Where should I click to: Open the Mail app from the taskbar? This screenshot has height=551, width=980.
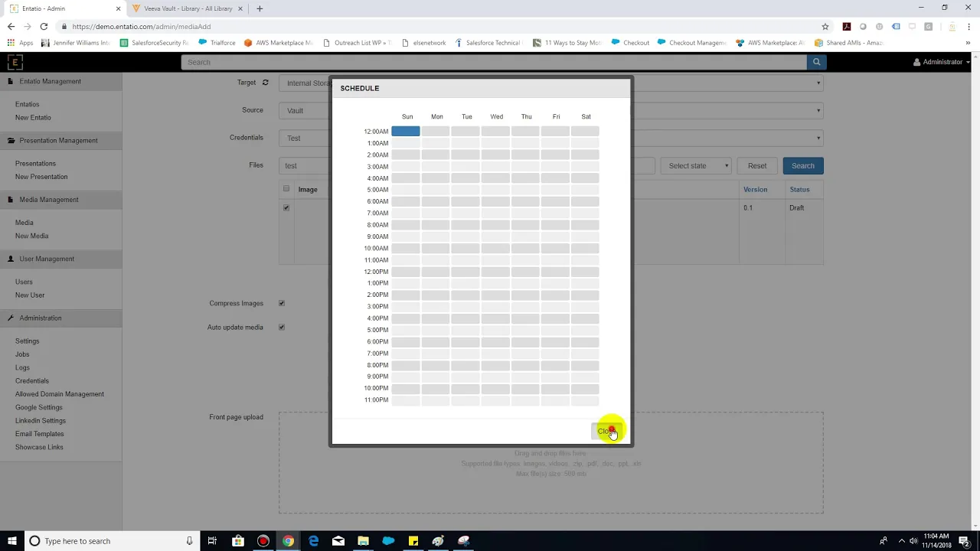click(x=338, y=541)
